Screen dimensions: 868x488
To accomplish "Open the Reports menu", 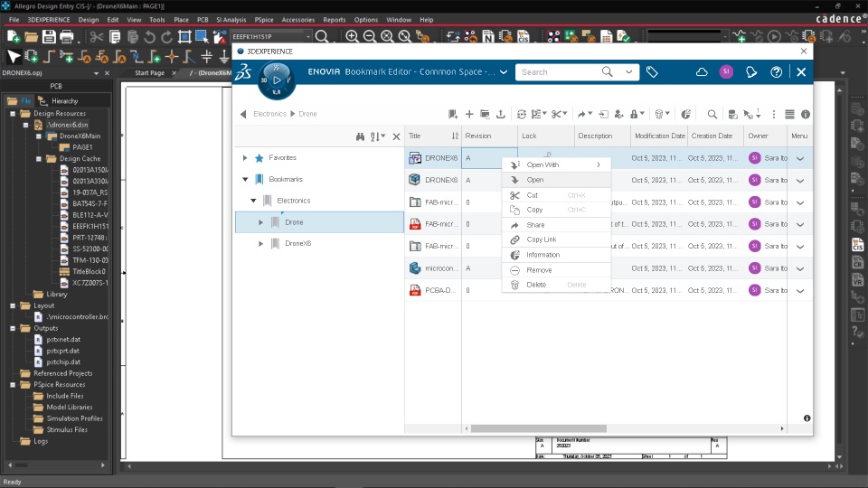I will click(x=335, y=19).
